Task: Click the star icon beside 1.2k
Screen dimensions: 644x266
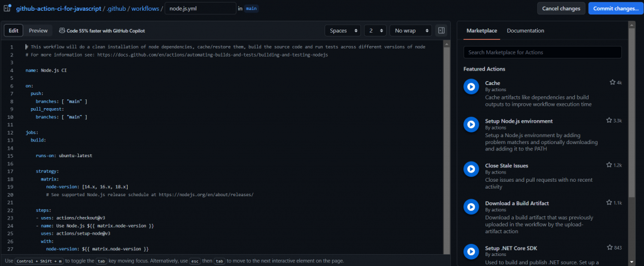Action: (x=609, y=165)
